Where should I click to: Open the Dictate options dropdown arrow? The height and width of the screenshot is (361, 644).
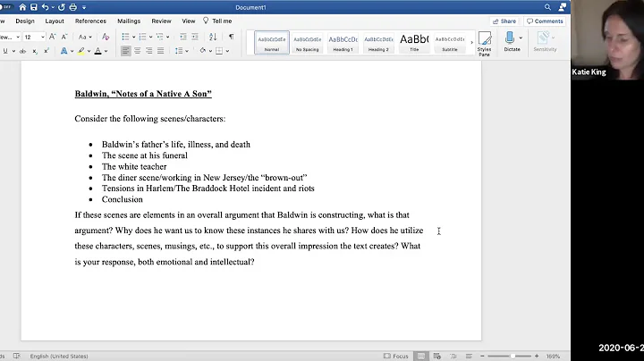[521, 38]
